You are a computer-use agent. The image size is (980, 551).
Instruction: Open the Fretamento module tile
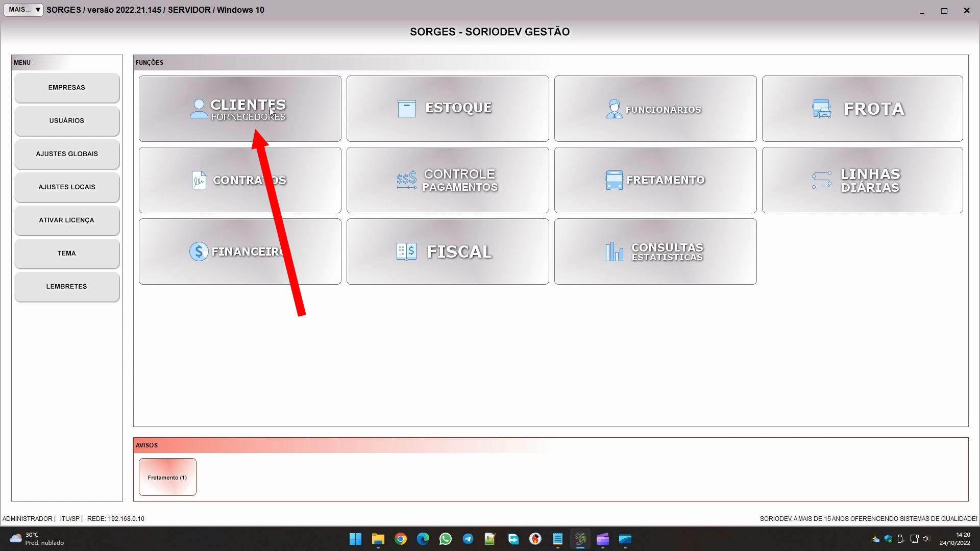coord(655,180)
